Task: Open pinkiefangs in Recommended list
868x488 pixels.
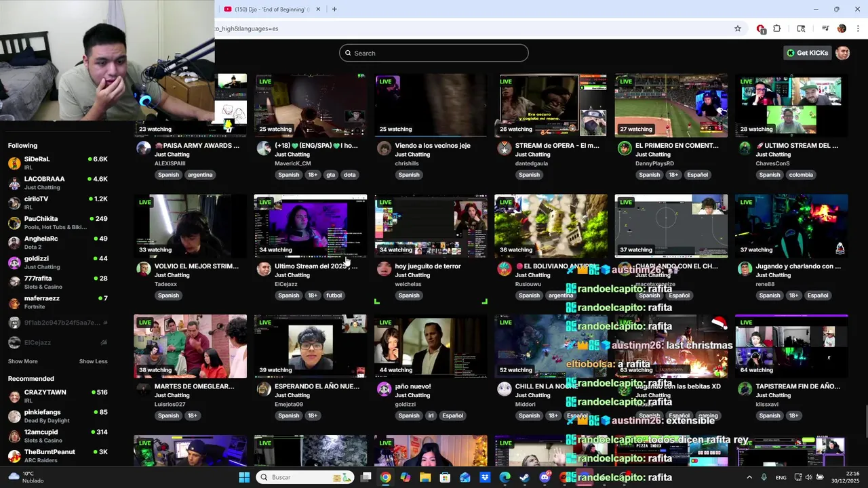Action: coord(58,416)
